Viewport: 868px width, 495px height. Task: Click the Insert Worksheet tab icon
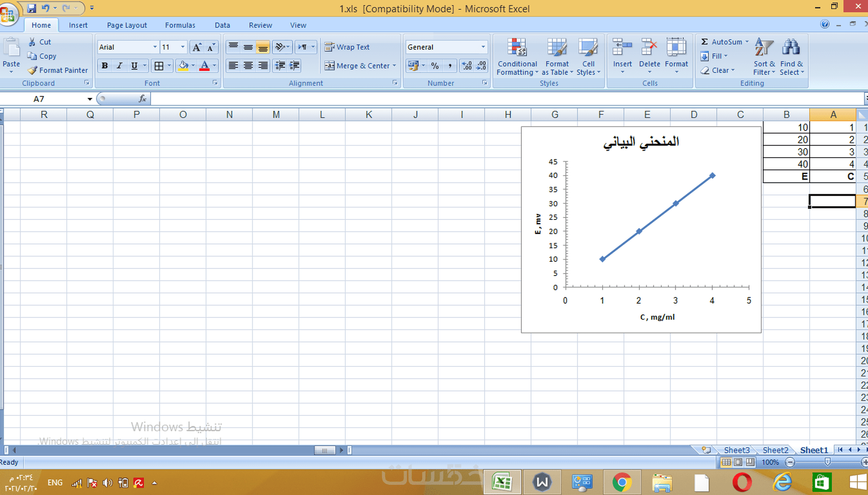pyautogui.click(x=706, y=450)
